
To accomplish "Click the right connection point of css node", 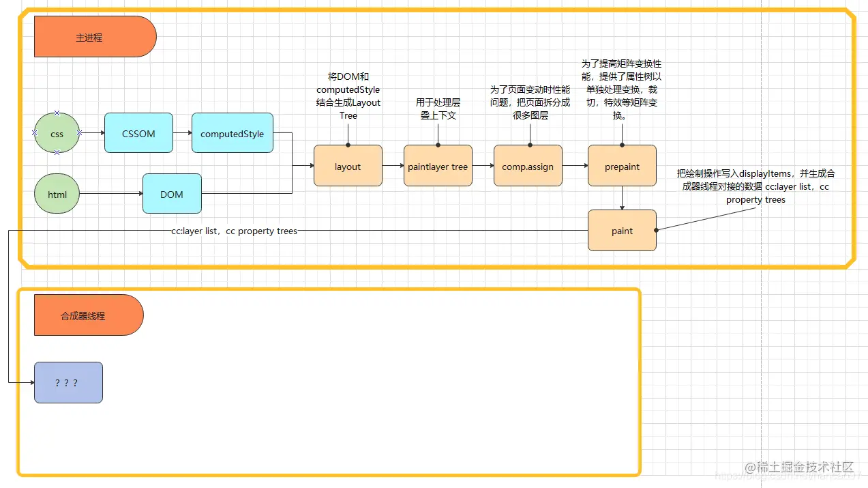I will tap(80, 133).
